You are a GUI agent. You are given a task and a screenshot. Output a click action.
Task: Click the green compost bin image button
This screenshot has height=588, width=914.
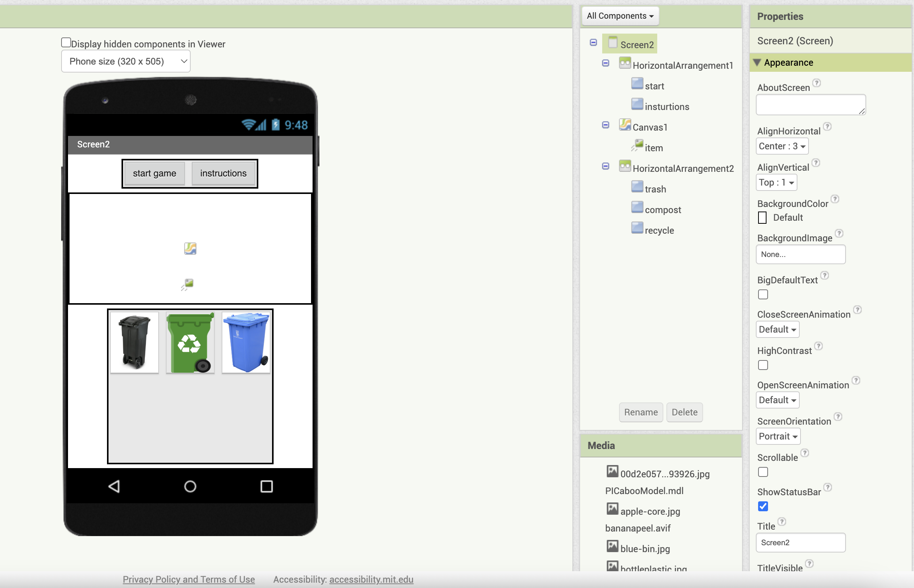[190, 342]
